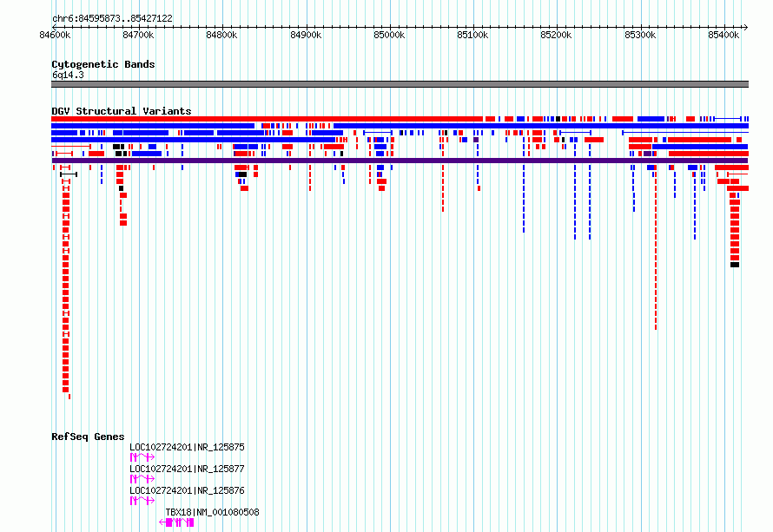
Task: Click the 85000k ruler label
Action: [x=389, y=35]
